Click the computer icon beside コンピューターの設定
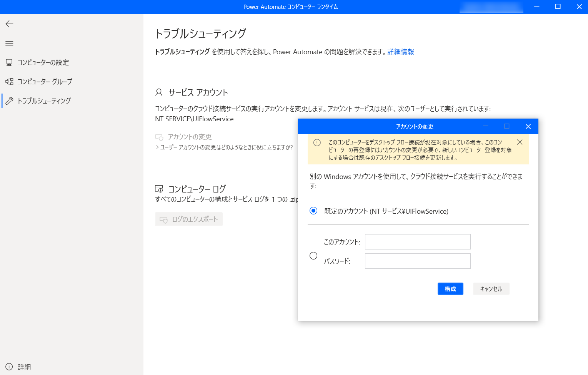This screenshot has height=375, width=588. click(x=9, y=62)
